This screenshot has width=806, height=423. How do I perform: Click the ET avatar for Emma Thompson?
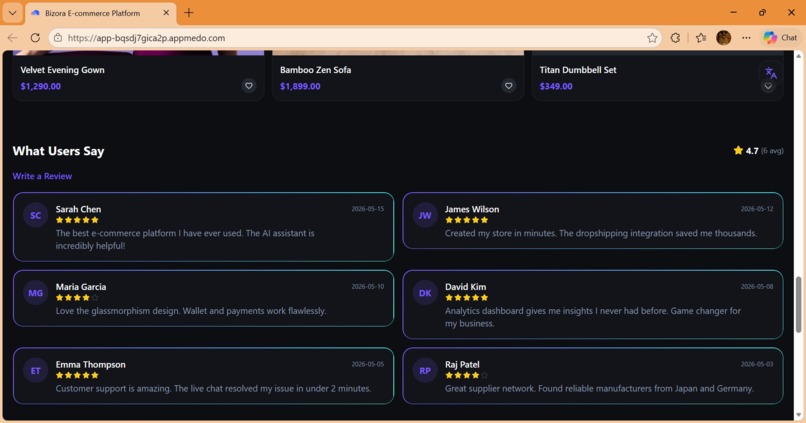coord(35,371)
